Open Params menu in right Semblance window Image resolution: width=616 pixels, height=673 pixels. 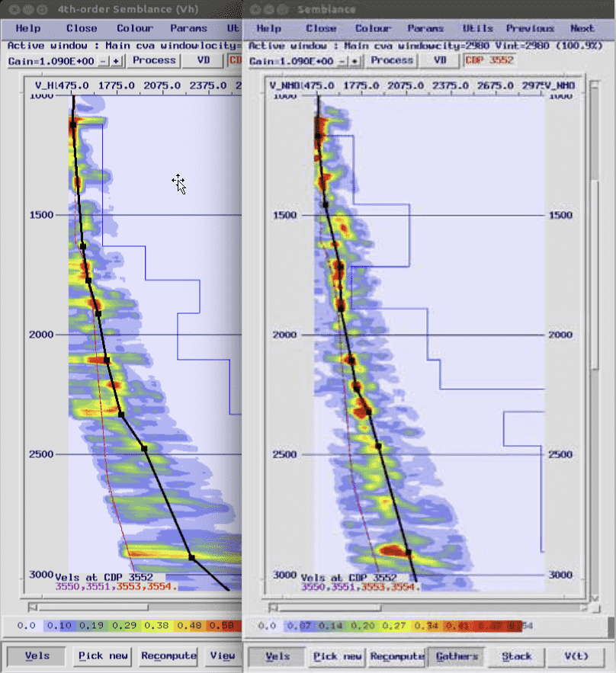point(425,28)
